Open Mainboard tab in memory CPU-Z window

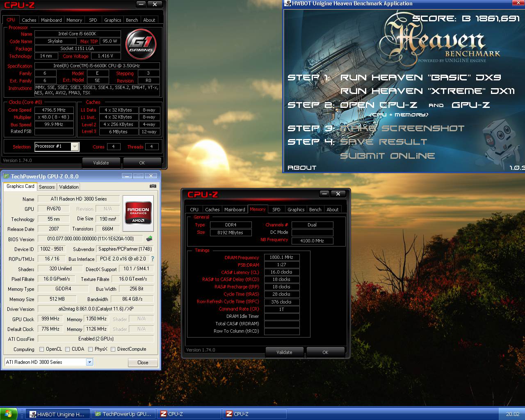pos(235,210)
